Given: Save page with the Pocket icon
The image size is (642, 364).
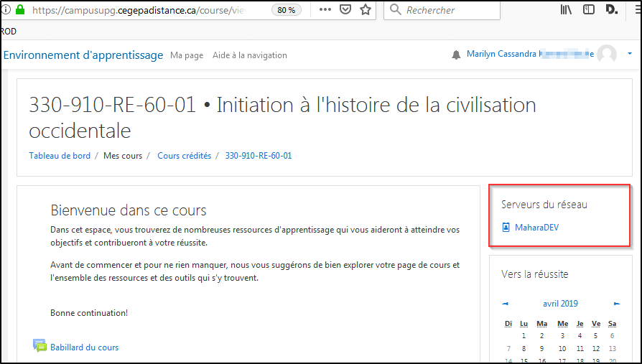Looking at the screenshot, I should click(345, 10).
